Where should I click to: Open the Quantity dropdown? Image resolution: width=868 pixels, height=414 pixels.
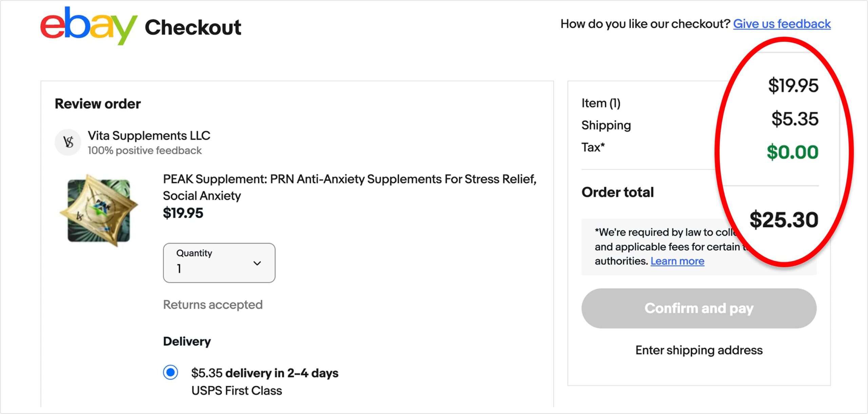[219, 263]
